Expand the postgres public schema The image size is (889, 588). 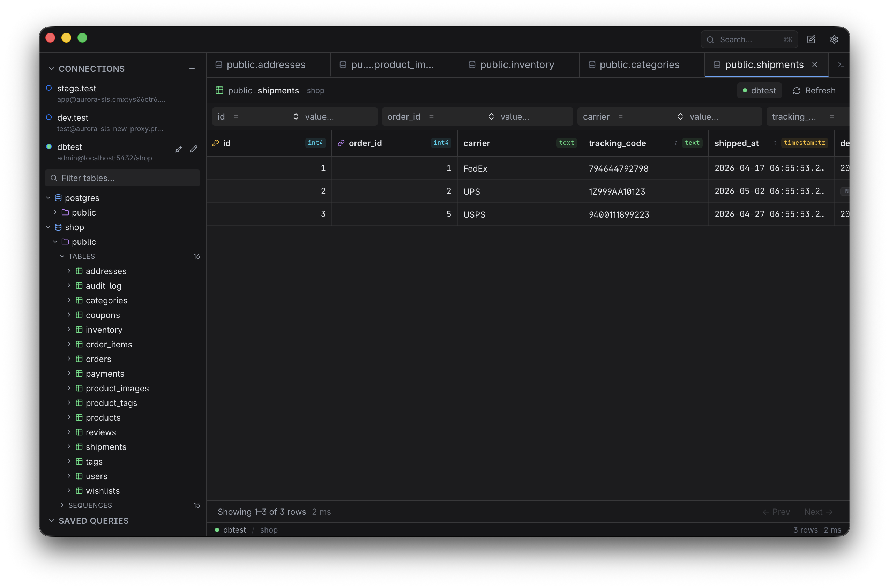[55, 212]
